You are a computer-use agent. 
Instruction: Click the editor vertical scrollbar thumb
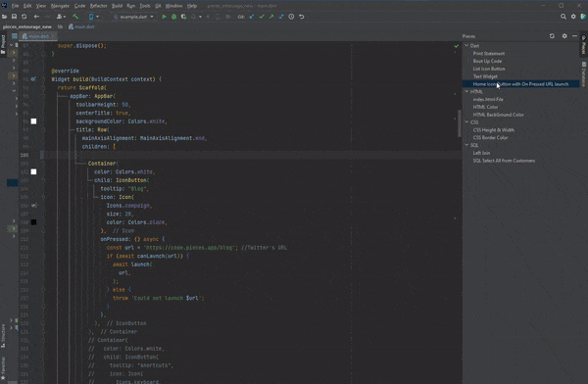click(x=460, y=123)
